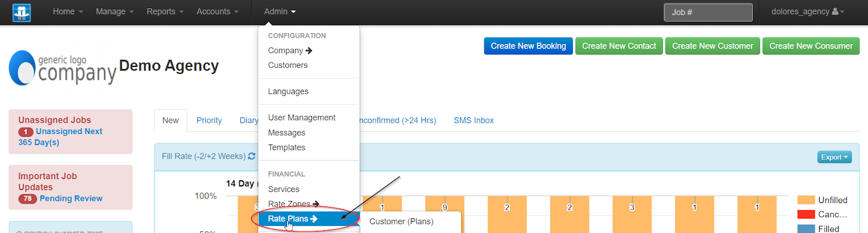The width and height of the screenshot is (868, 233).
Task: Switch to the SMS Inbox tab
Action: [474, 121]
